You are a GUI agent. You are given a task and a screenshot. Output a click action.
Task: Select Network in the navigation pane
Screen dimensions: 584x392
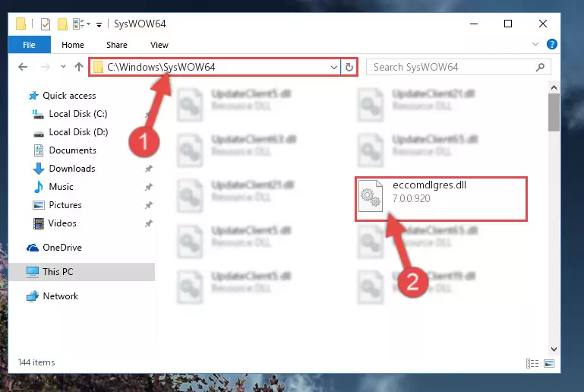pos(60,296)
